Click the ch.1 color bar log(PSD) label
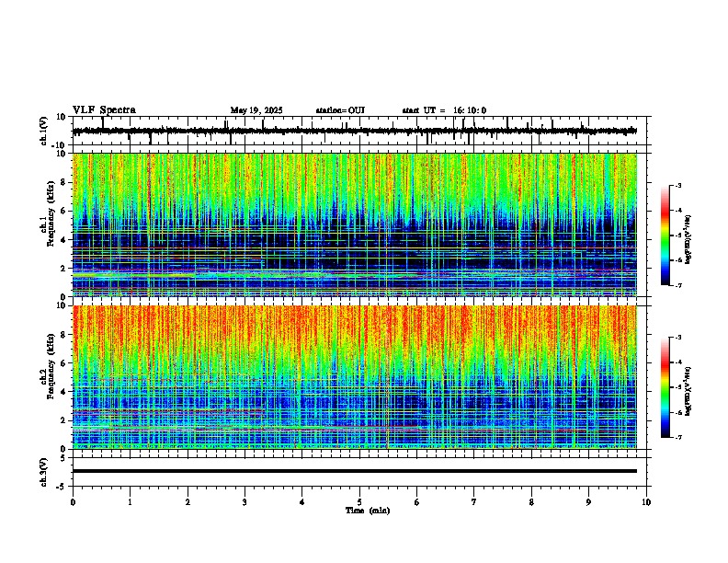Image resolution: width=728 pixels, height=563 pixels. pyautogui.click(x=688, y=240)
